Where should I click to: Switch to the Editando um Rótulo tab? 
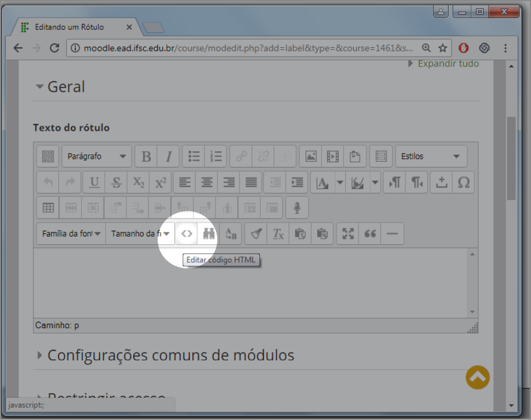click(x=69, y=27)
